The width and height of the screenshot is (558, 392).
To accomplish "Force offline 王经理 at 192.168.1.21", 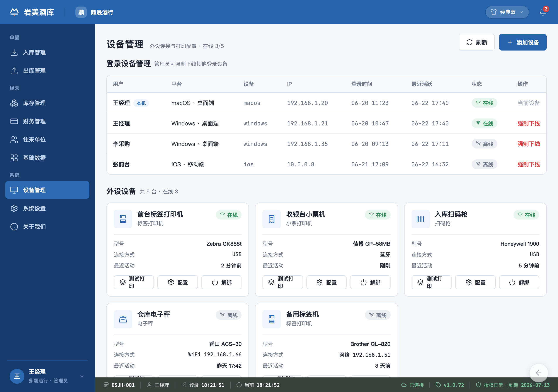I will point(528,123).
